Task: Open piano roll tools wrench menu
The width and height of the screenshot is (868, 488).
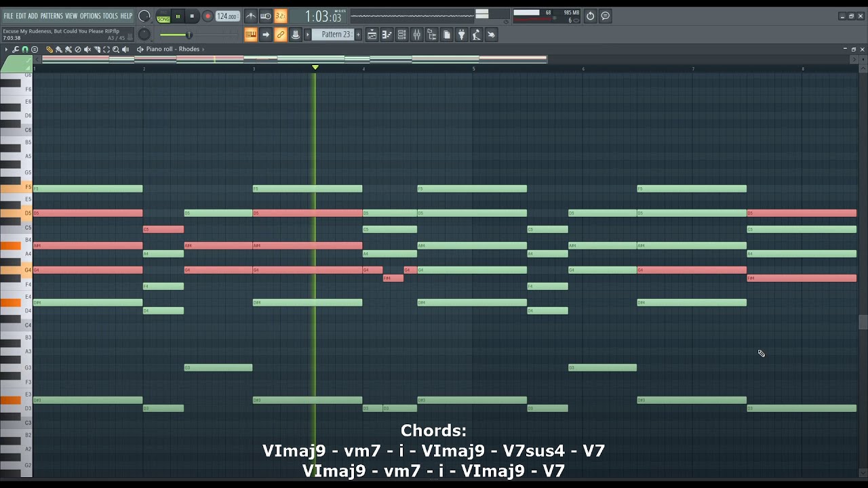Action: pyautogui.click(x=16, y=49)
